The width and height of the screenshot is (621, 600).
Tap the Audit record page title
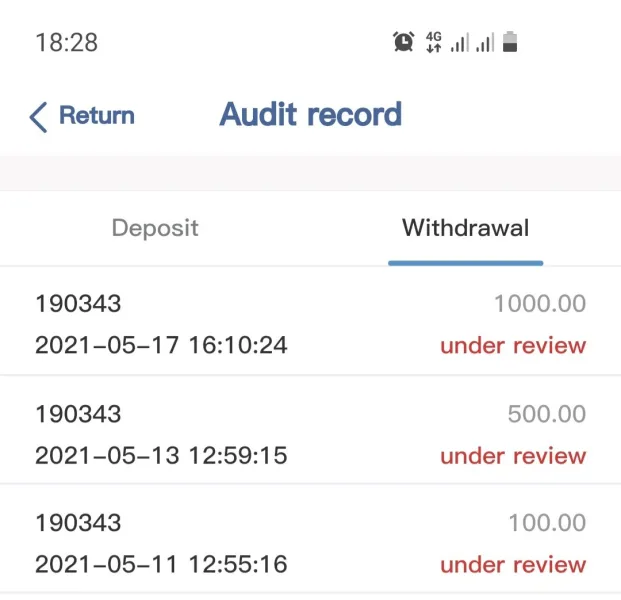[311, 114]
